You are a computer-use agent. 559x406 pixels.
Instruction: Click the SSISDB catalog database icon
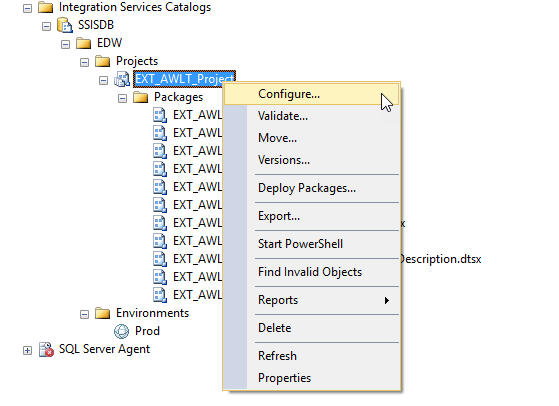[65, 25]
